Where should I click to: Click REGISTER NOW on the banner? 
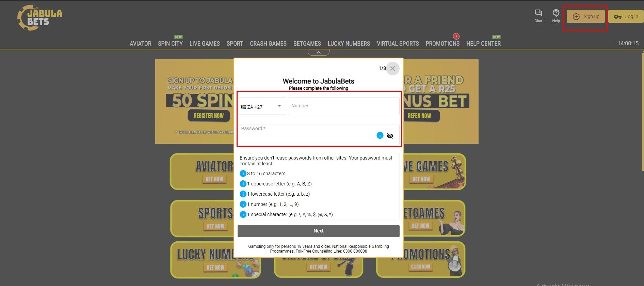209,116
